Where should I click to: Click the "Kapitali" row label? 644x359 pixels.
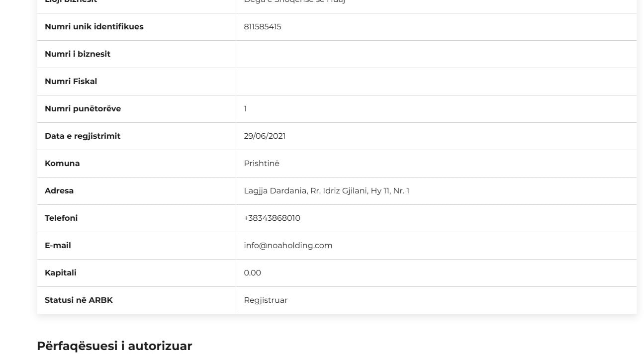click(61, 273)
